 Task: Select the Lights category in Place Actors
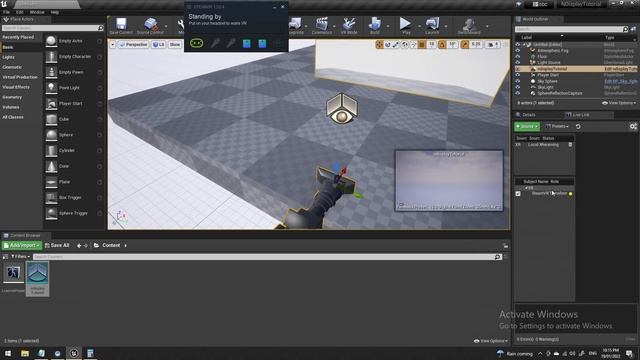[8, 57]
